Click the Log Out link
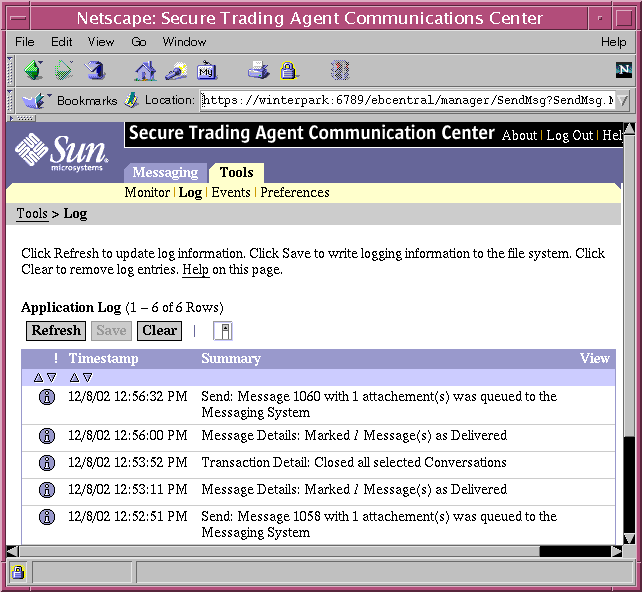Image resolution: width=642 pixels, height=592 pixels. (x=570, y=136)
